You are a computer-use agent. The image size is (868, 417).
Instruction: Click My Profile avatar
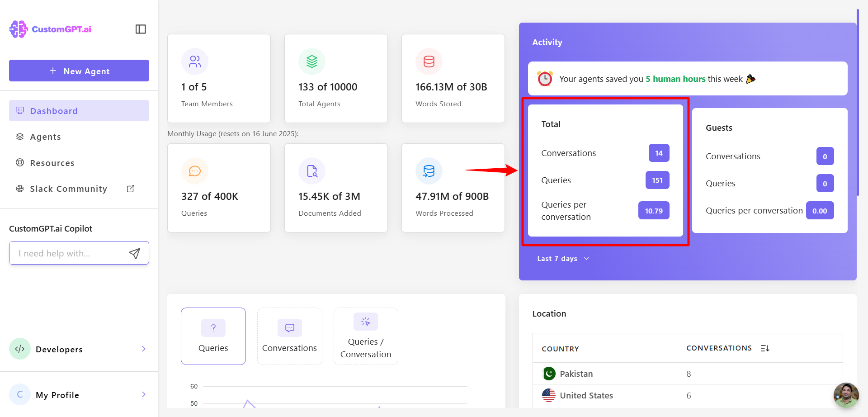pos(20,394)
